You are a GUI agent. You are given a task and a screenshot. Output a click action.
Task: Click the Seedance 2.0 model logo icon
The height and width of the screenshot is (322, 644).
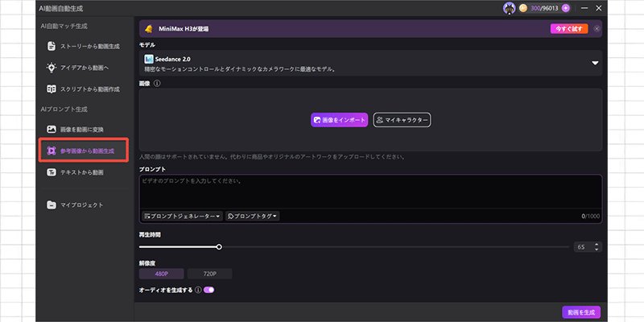pos(149,59)
